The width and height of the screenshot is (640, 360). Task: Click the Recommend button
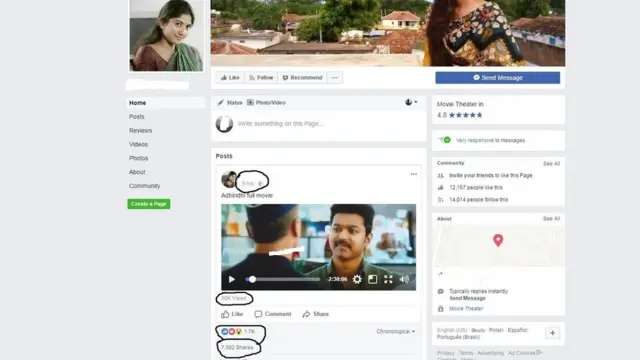(302, 78)
